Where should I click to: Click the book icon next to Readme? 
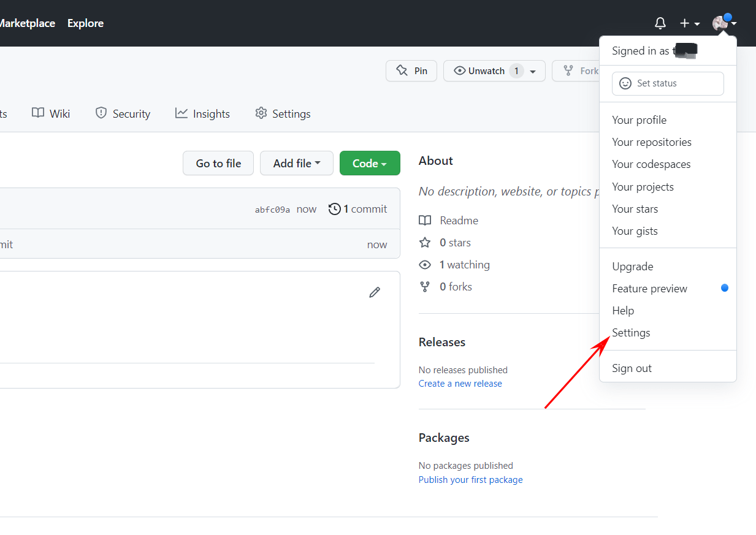(x=424, y=220)
